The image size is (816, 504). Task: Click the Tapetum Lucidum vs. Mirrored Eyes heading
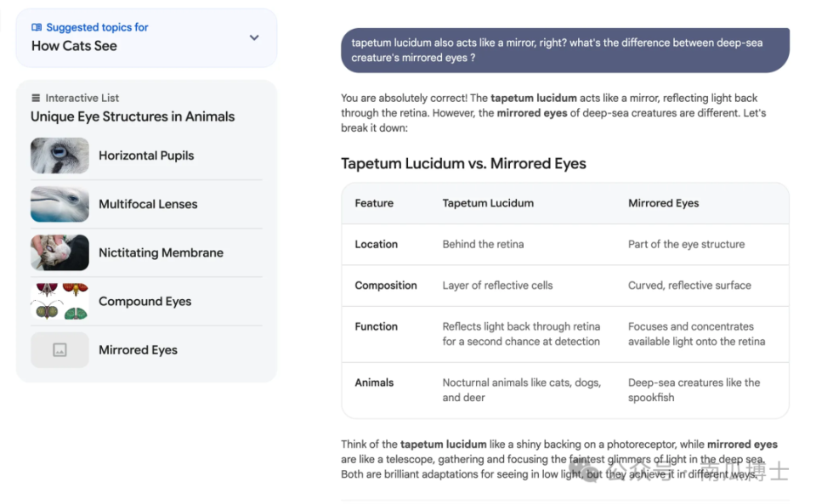463,163
